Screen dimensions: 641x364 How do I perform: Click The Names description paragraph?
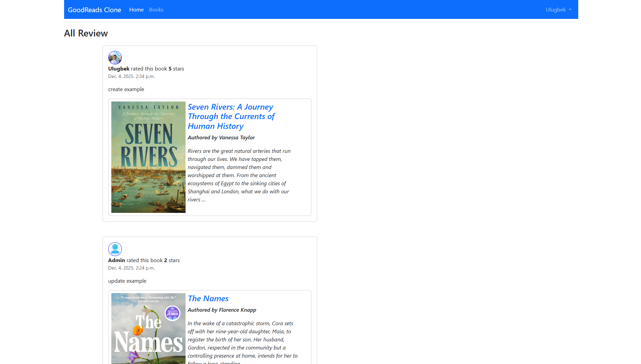pyautogui.click(x=243, y=342)
